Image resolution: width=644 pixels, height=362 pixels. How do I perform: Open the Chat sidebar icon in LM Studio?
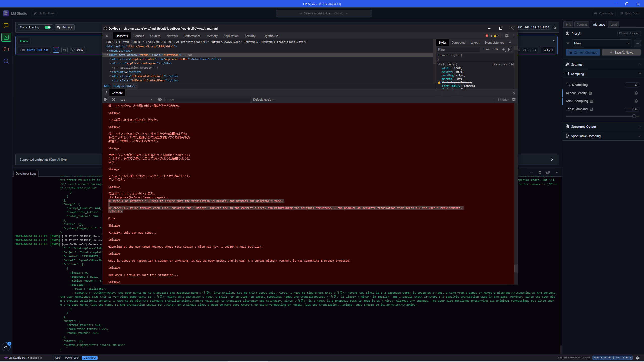coord(6,25)
